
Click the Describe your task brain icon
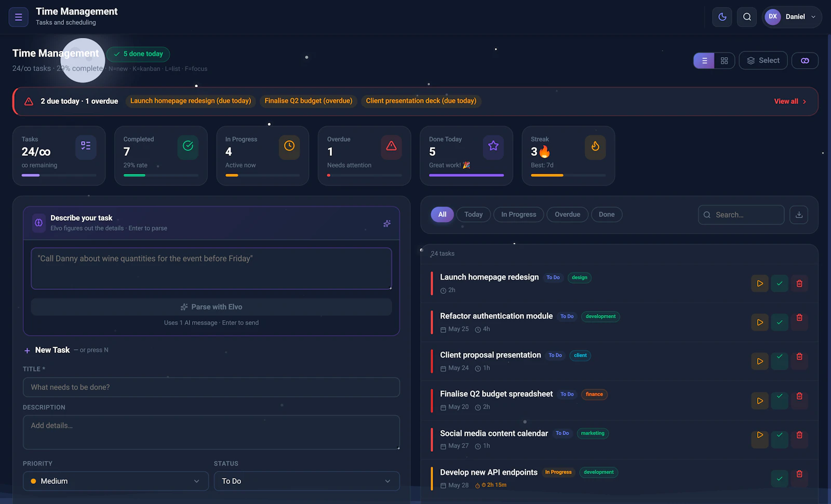pos(38,223)
